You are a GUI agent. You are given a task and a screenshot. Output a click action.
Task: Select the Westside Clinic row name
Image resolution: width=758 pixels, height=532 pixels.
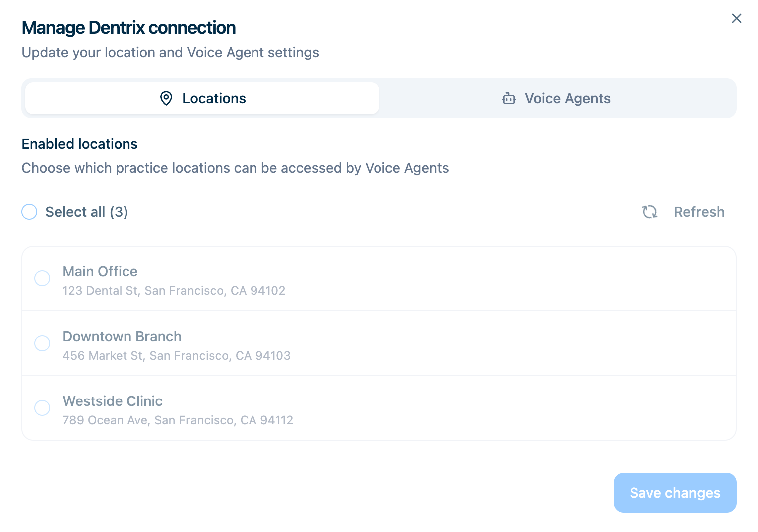(x=113, y=401)
